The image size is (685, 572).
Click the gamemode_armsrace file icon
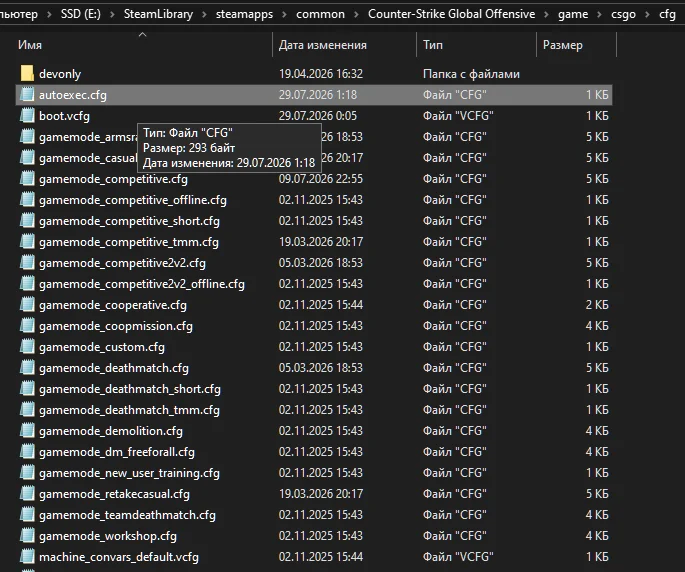click(x=27, y=136)
